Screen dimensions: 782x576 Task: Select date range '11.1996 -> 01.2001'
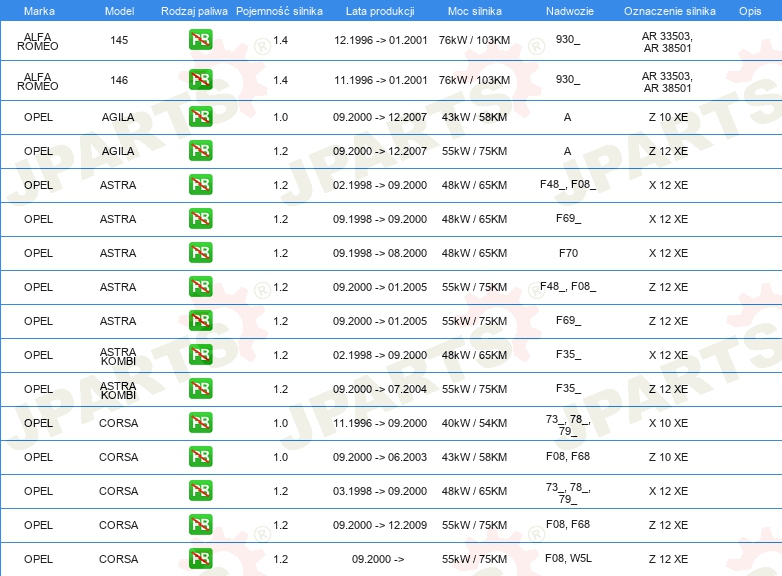(x=381, y=80)
